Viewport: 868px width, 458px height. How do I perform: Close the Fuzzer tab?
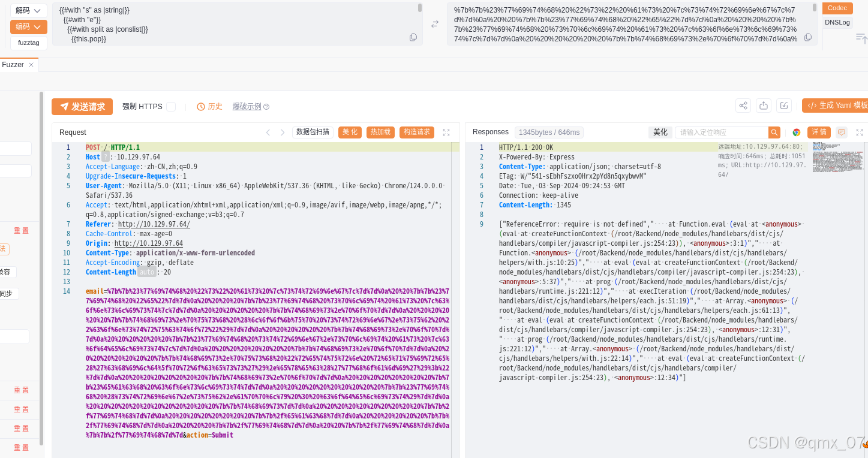click(x=32, y=65)
